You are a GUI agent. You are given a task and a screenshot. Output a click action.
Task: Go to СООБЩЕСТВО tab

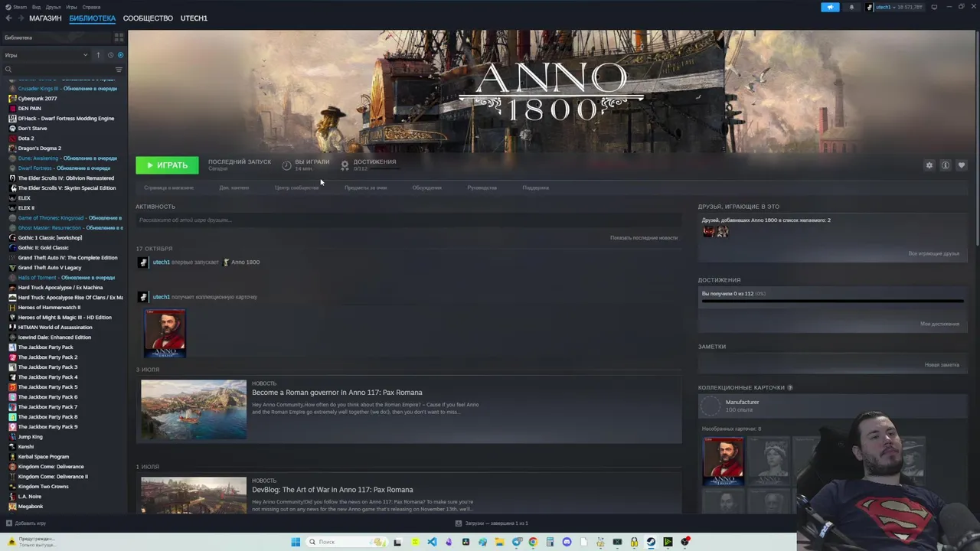point(148,18)
